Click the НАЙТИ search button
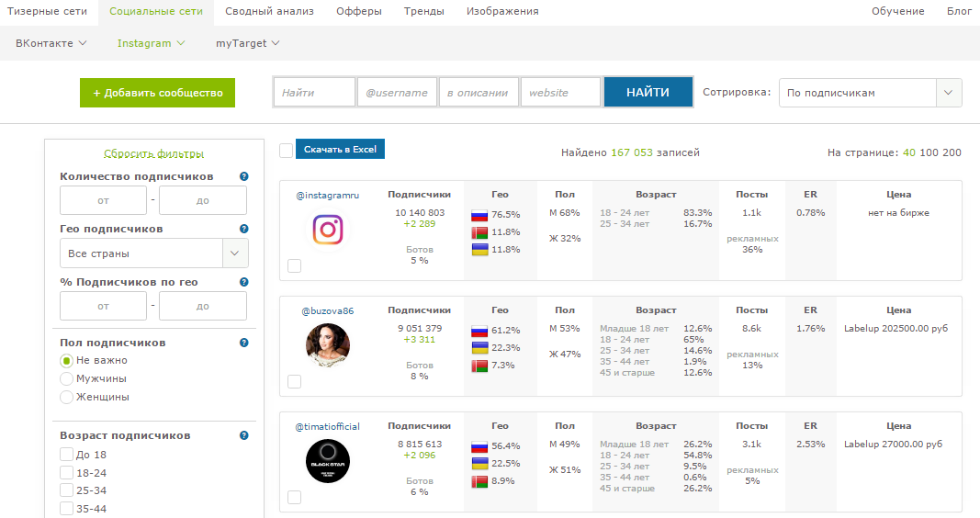The width and height of the screenshot is (980, 518). tap(648, 92)
